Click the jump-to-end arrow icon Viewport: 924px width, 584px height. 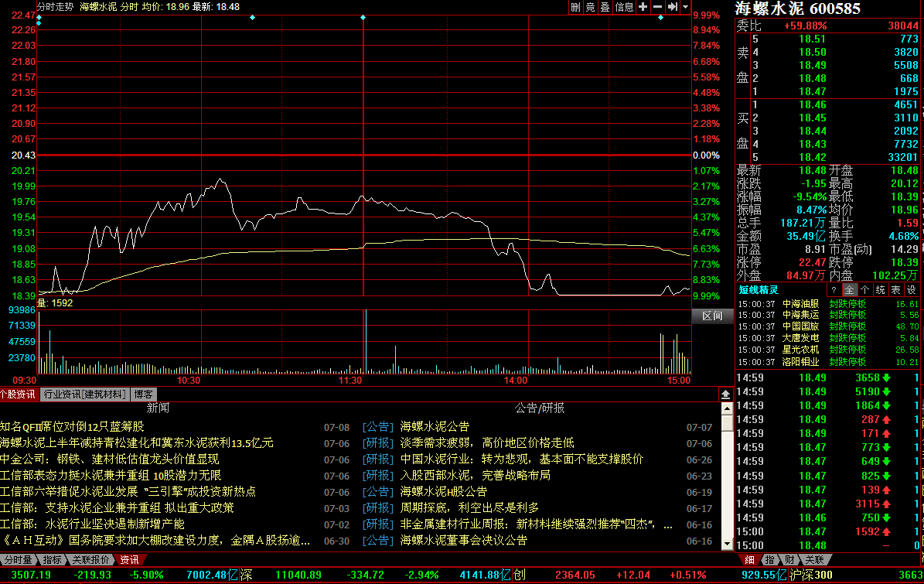pos(673,7)
